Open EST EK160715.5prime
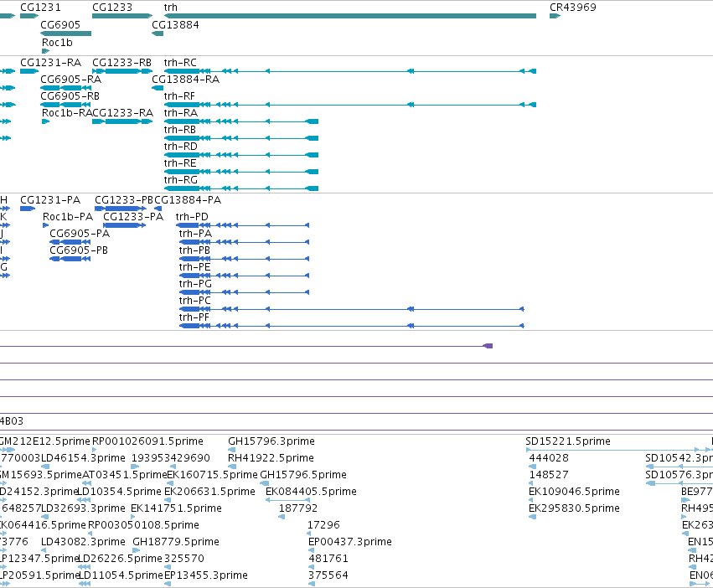 (212, 475)
